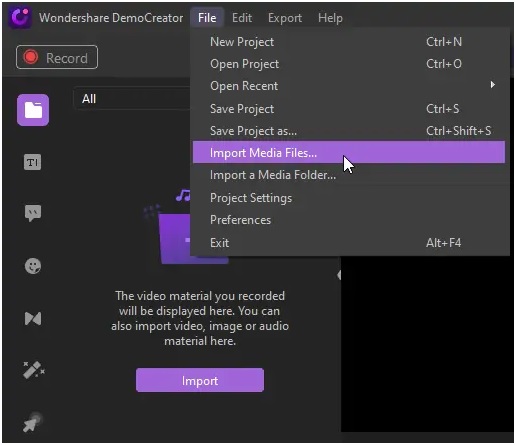Click the purple Import button
Screen dimensions: 516x445
200,380
